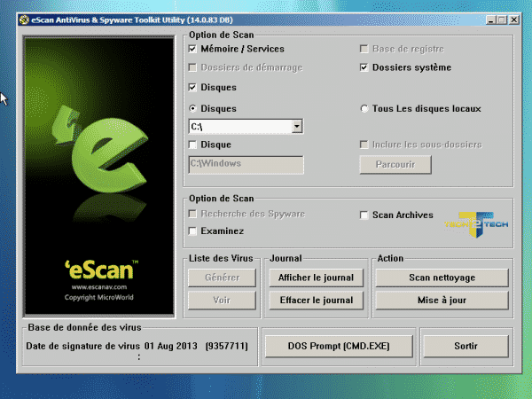Click the green eScan logo image

98,176
